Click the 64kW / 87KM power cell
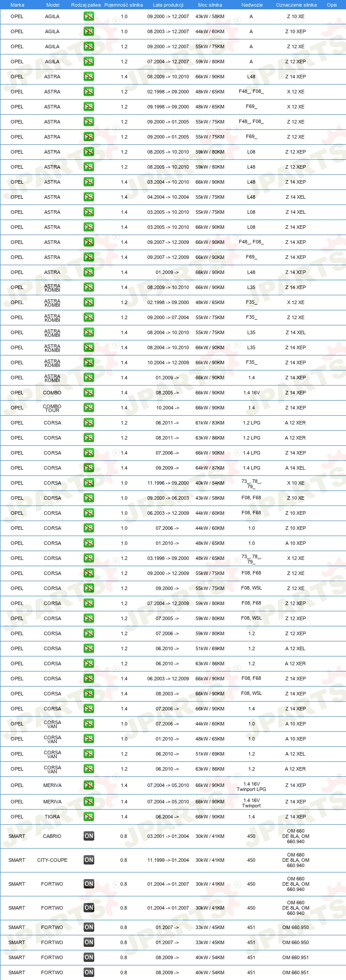This screenshot has height=980, width=346. (x=210, y=468)
